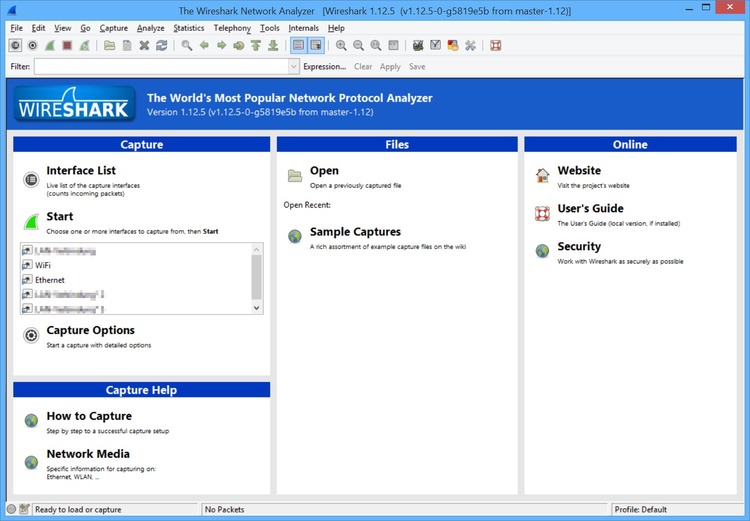The image size is (750, 521).
Task: Go forward in packet history
Action: click(x=221, y=45)
